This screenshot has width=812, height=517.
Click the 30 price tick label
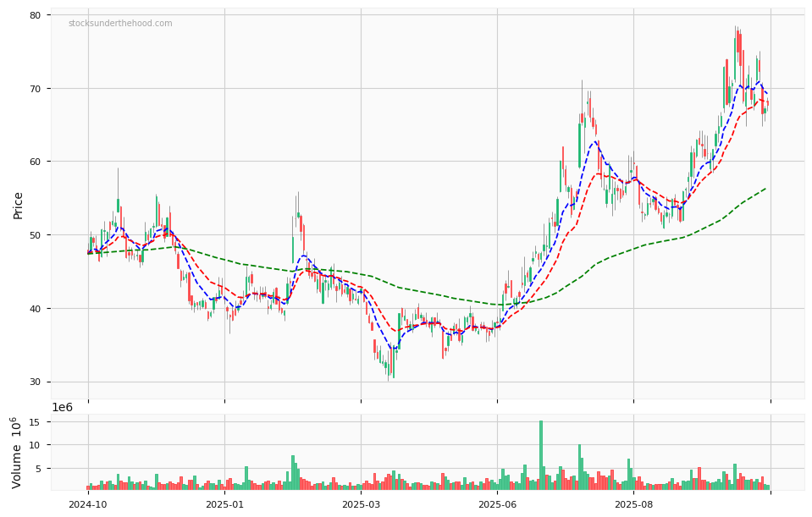click(34, 382)
